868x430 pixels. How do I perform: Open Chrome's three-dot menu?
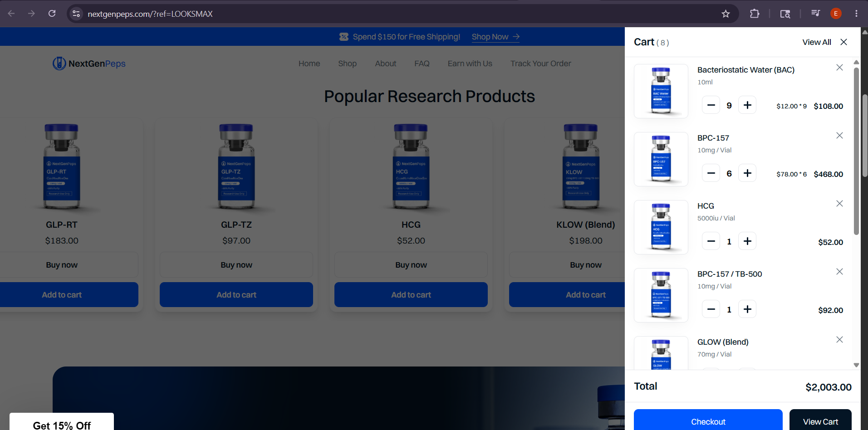click(856, 14)
